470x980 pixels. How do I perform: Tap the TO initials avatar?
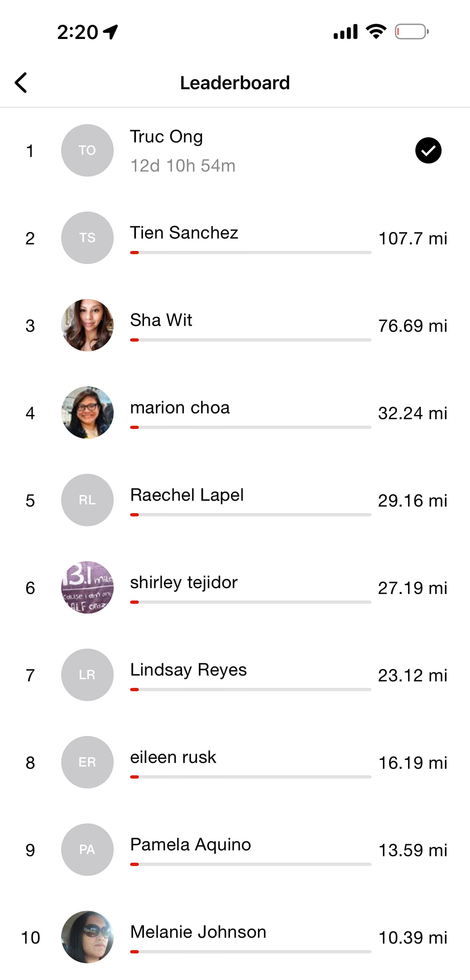tap(87, 150)
